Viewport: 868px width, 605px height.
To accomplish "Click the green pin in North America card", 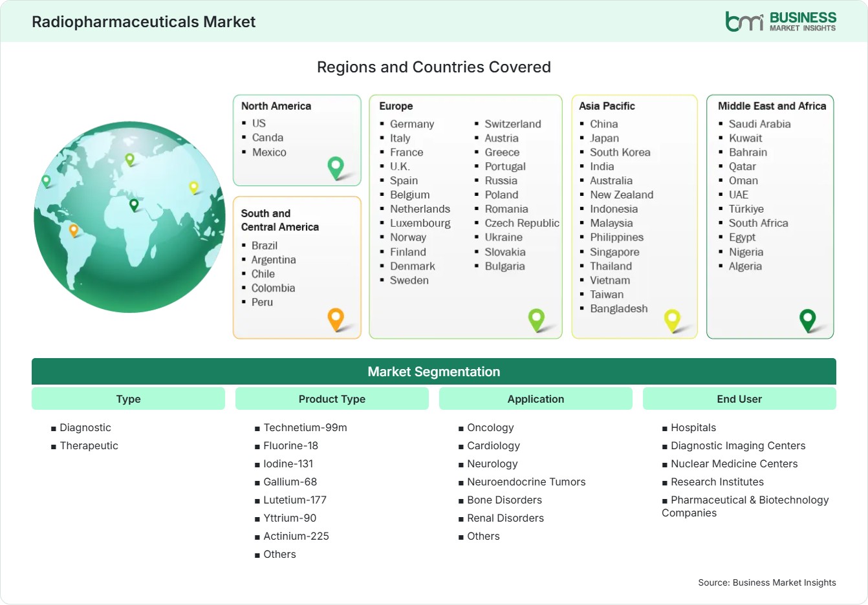I will [x=336, y=167].
